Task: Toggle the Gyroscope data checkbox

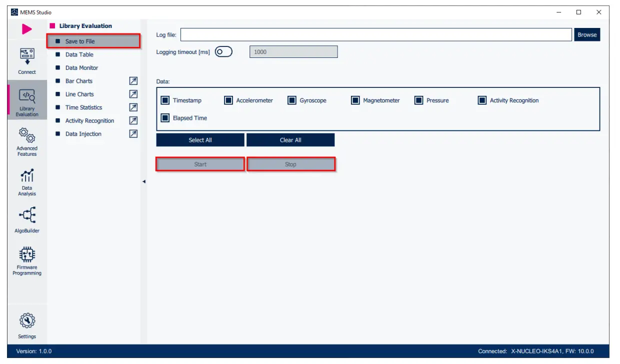Action: [292, 100]
